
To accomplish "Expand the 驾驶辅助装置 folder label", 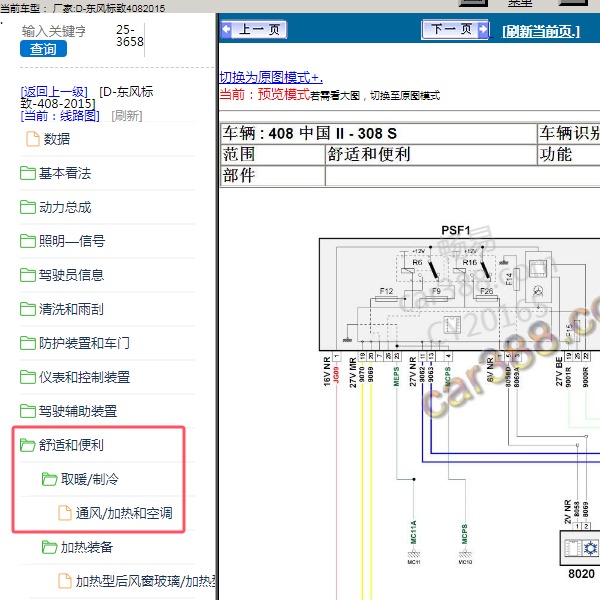I will tap(78, 411).
